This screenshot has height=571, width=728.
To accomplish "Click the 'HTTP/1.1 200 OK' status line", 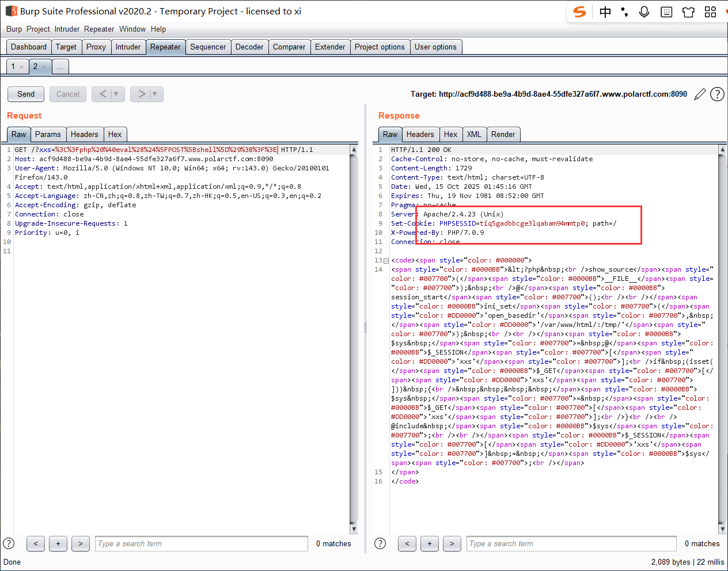I will (x=421, y=150).
